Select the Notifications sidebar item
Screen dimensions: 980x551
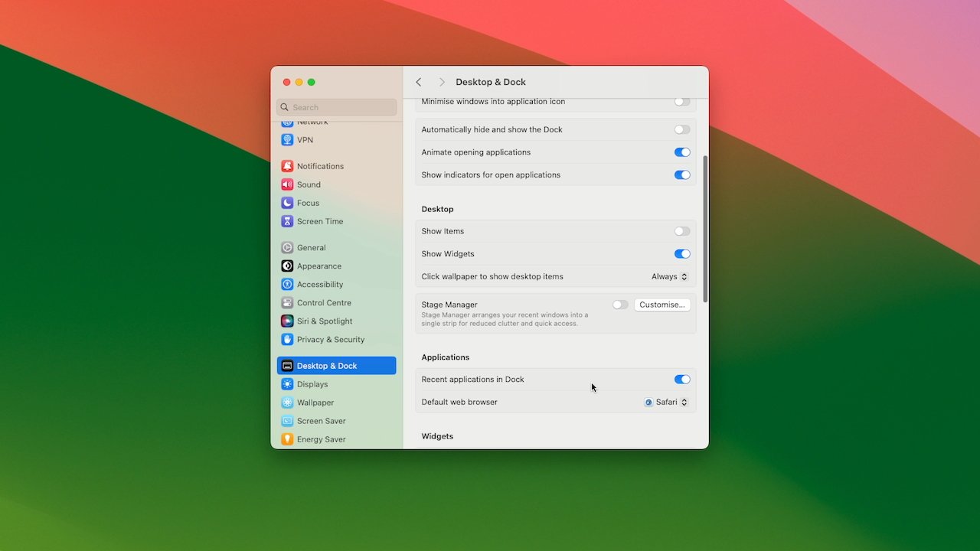pos(337,166)
